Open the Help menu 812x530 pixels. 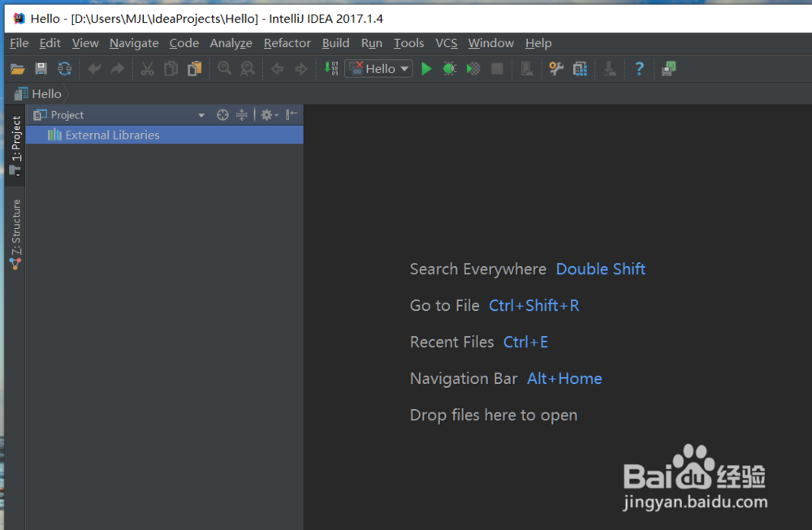tap(538, 44)
